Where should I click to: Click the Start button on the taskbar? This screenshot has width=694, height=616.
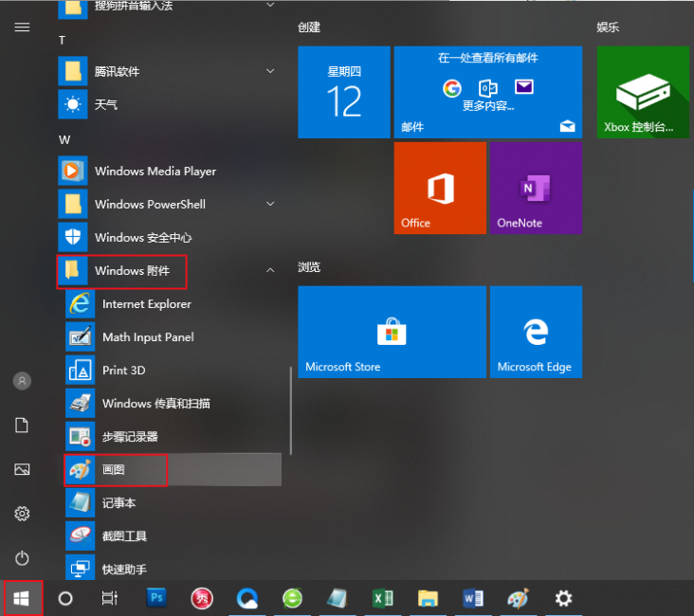[21, 599]
